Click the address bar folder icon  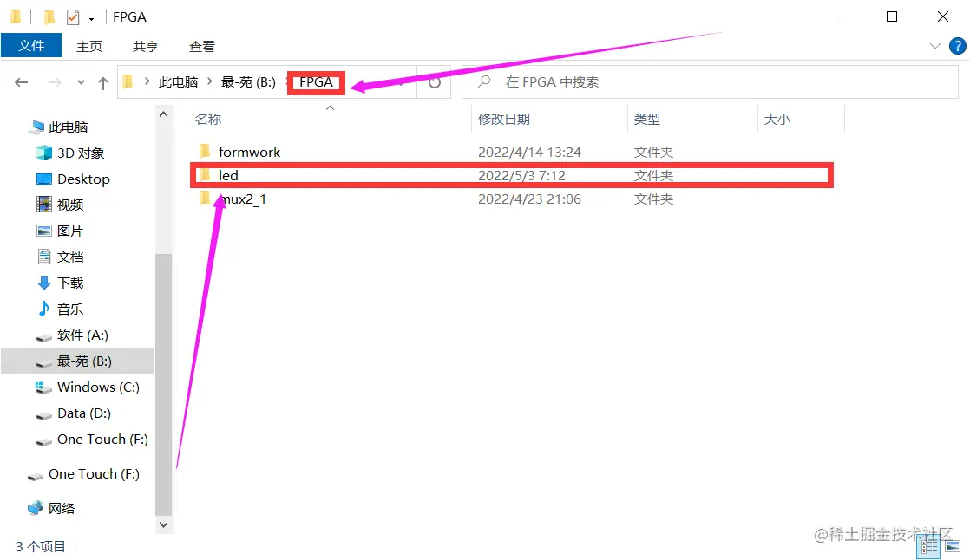click(128, 81)
